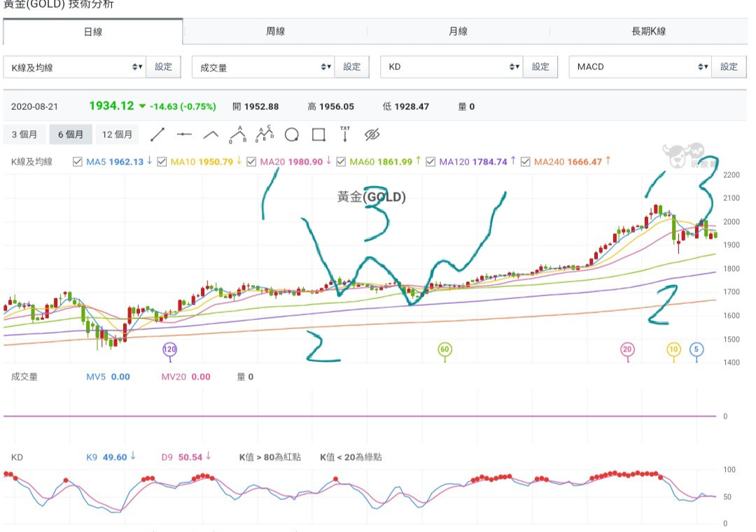Pick the angle polyline drawing tool

[211, 134]
